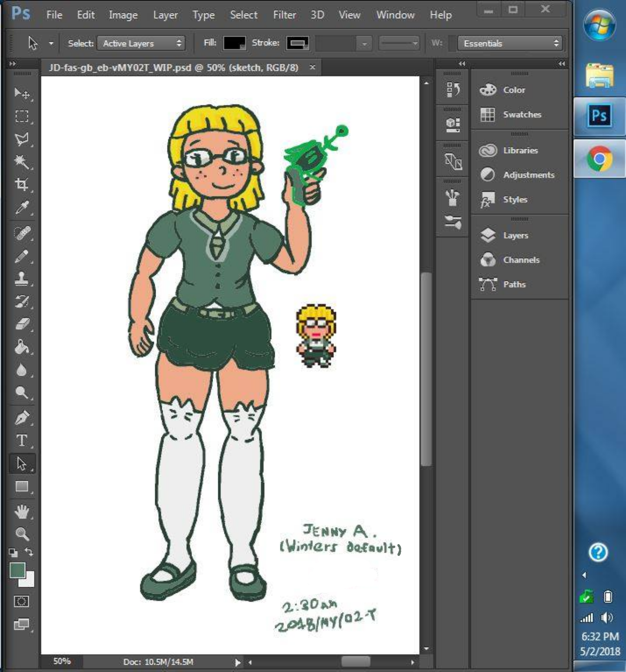This screenshot has width=626, height=672.
Task: Select the Eyedropper tool
Action: (x=22, y=207)
